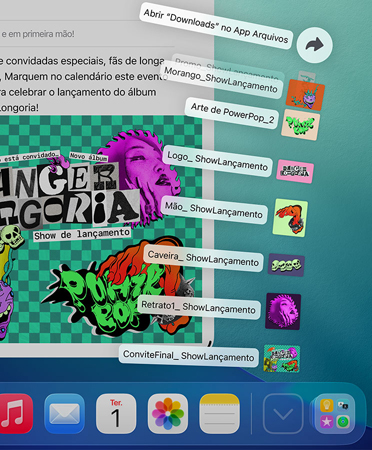This screenshot has width=372, height=450.
Task: Open the Calendar app showing Ter. 1
Action: [x=116, y=413]
